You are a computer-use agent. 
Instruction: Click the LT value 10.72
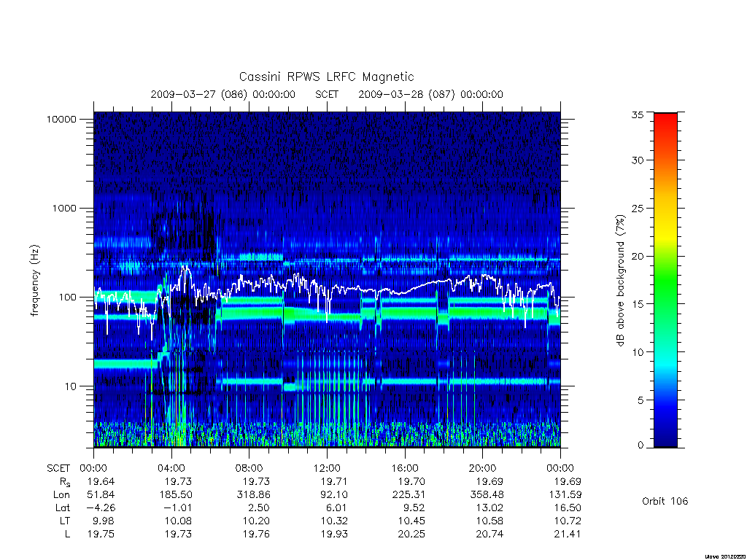click(x=568, y=521)
